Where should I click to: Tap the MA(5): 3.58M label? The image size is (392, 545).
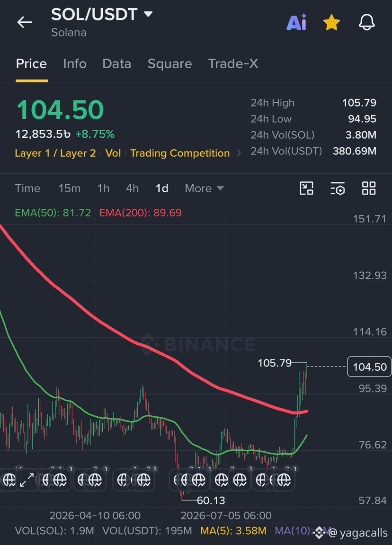point(233,531)
